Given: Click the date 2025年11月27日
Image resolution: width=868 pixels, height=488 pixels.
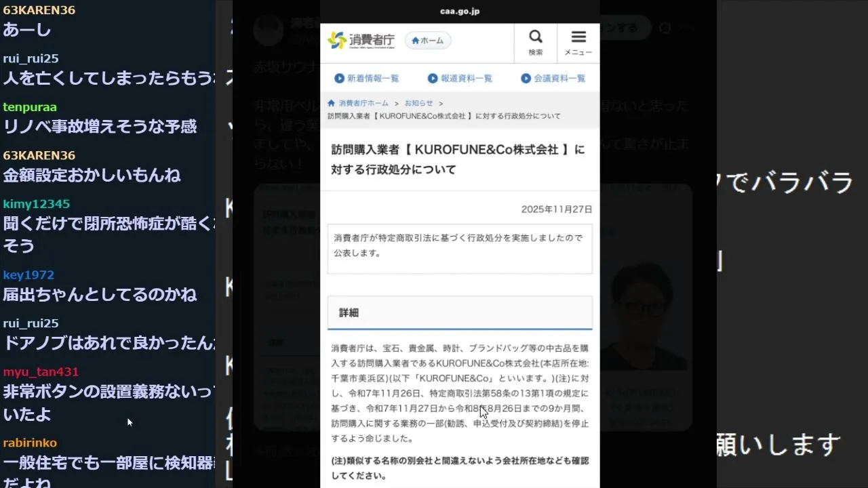Looking at the screenshot, I should coord(557,209).
